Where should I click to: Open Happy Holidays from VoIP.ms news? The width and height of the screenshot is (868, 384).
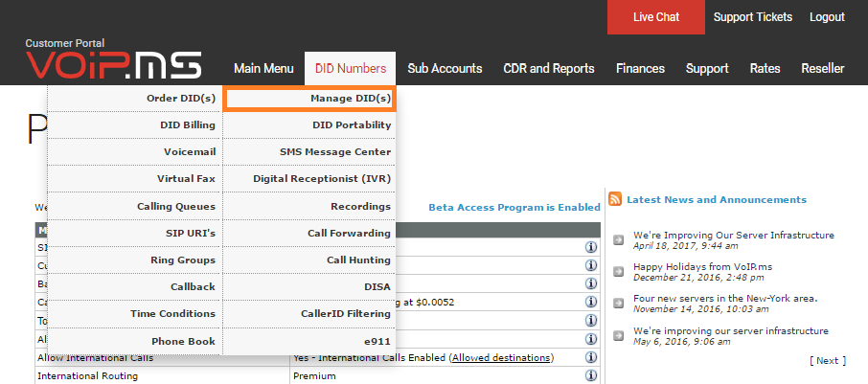[702, 267]
